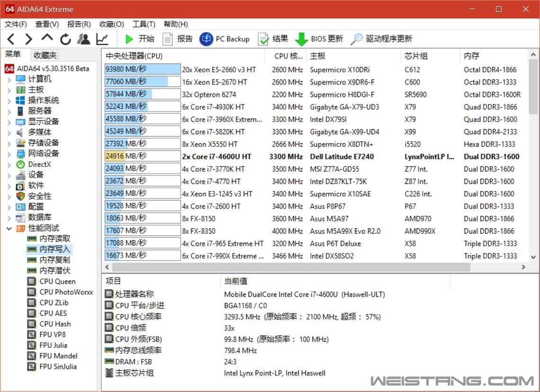Select the 配置 tree icon
540x392 pixels.
pyautogui.click(x=21, y=207)
